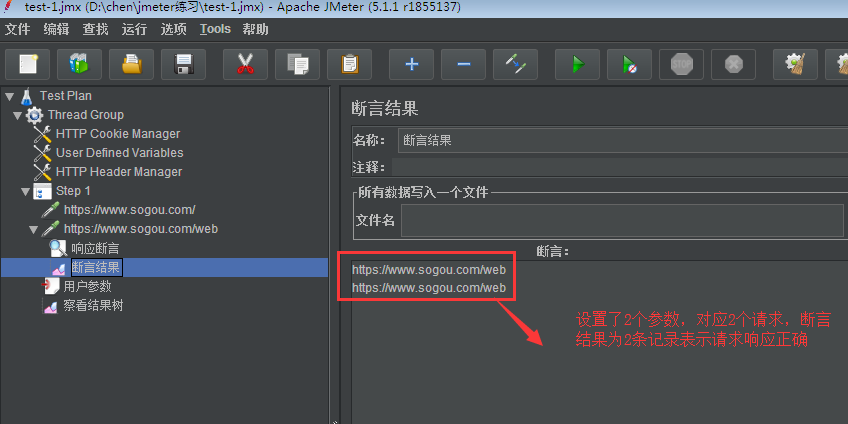Screen dimensions: 848x424
Task: Click the Open file folder icon
Action: (131, 65)
